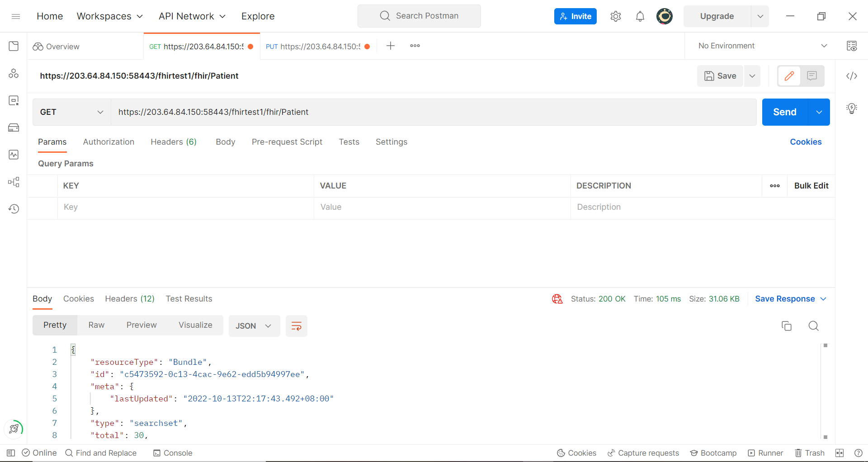Image resolution: width=868 pixels, height=462 pixels.
Task: Switch response view to Preview
Action: [x=142, y=325]
